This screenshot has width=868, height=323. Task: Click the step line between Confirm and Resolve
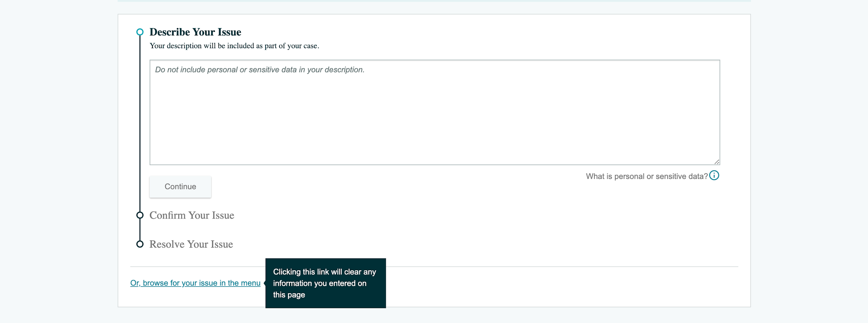(x=140, y=230)
